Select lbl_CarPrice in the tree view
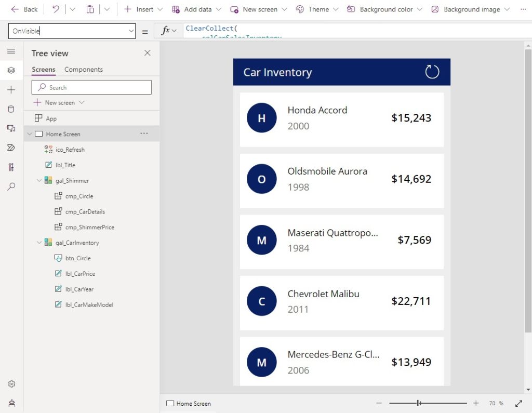The width and height of the screenshot is (532, 413). pos(80,274)
